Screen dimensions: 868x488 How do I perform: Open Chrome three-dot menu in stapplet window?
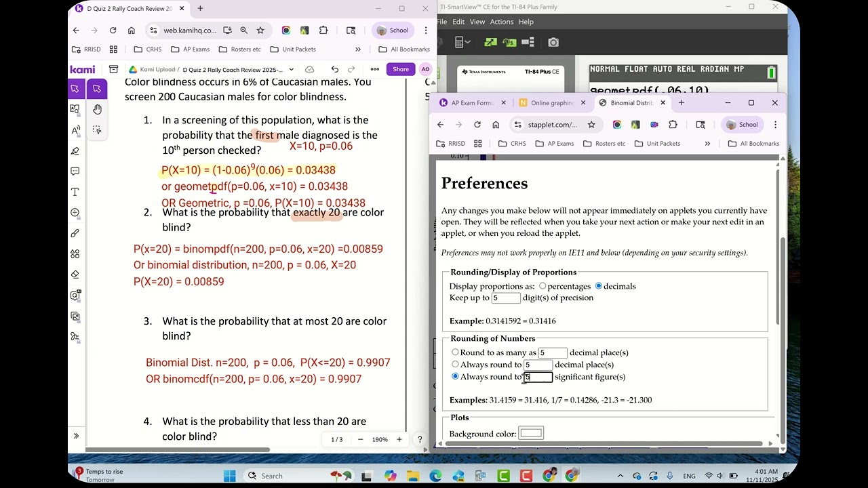[x=775, y=125]
